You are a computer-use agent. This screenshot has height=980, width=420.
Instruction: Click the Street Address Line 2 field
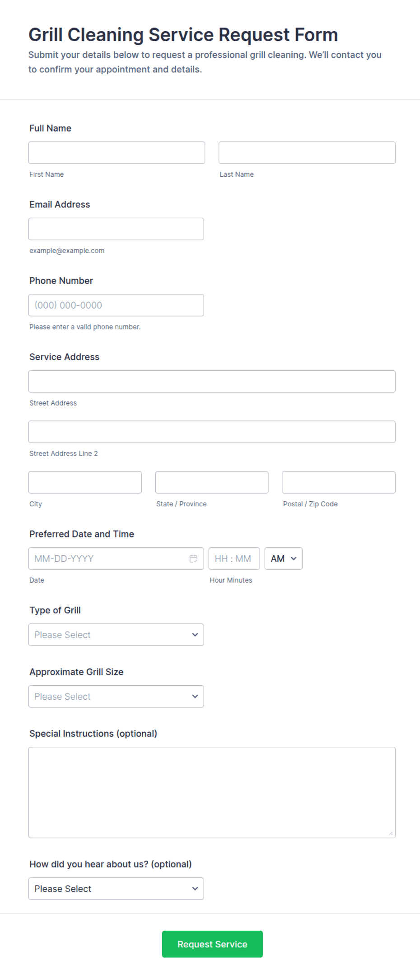tap(212, 432)
